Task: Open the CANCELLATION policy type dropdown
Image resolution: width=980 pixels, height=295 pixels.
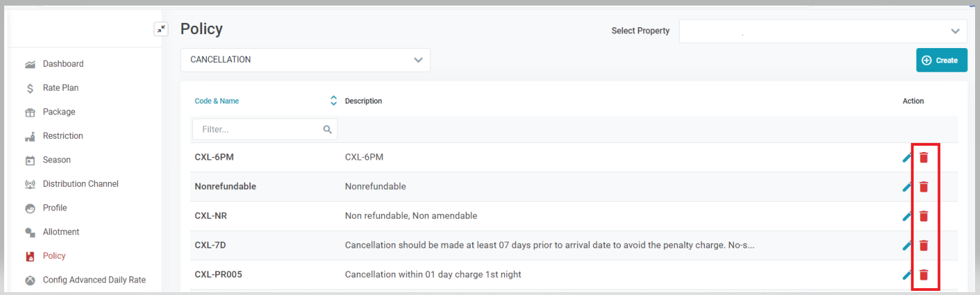Action: [305, 60]
